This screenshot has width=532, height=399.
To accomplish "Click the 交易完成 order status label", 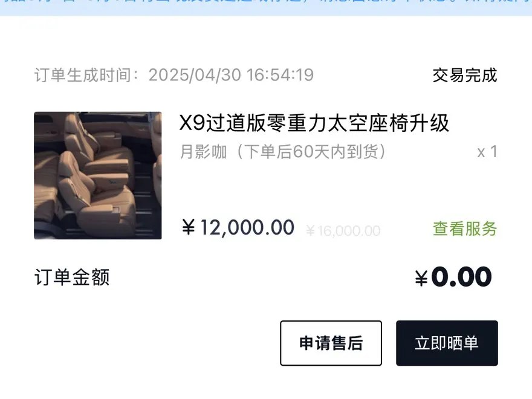I will tap(465, 76).
